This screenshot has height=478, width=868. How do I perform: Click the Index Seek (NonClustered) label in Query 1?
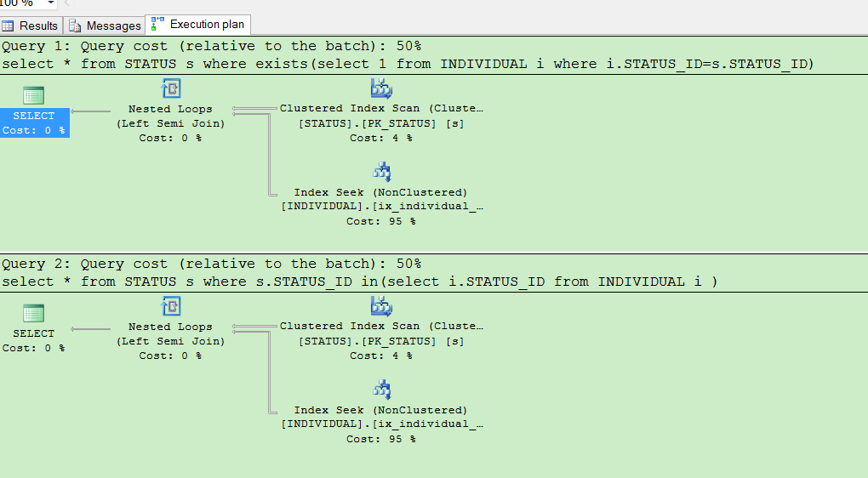(x=381, y=192)
